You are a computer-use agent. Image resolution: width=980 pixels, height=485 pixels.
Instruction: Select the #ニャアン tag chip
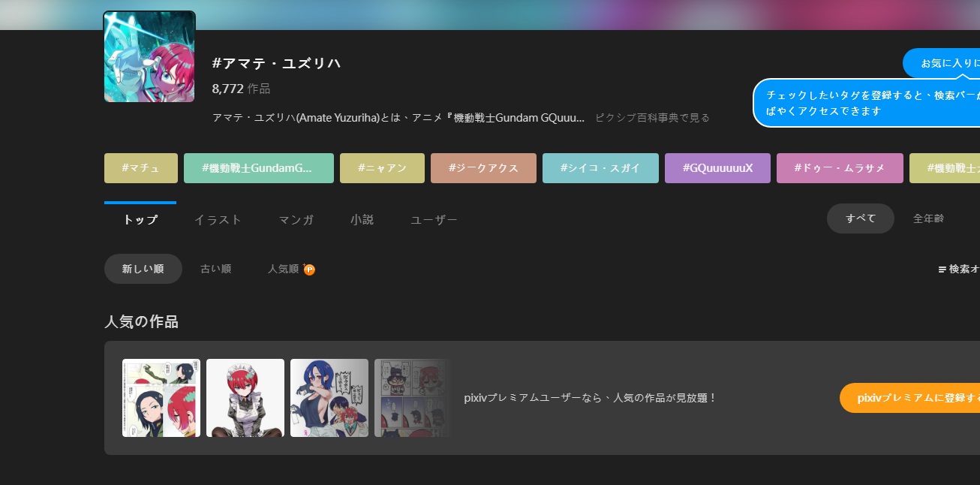point(382,168)
